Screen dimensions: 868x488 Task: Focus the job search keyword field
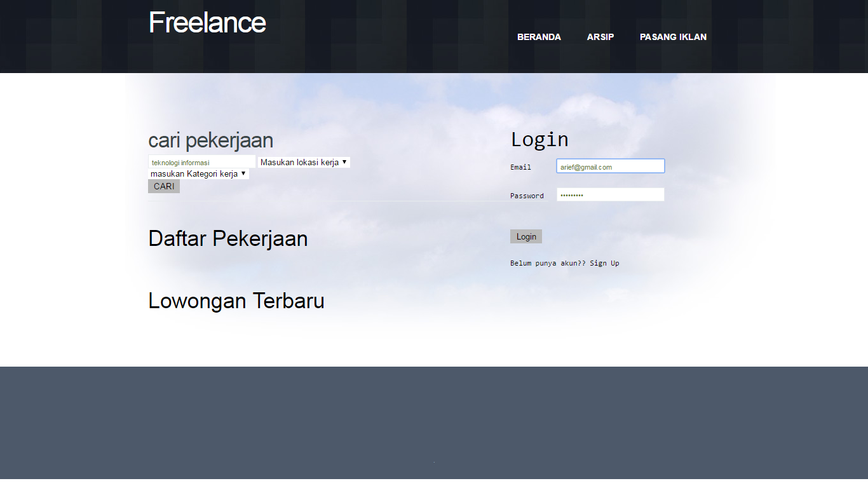(x=201, y=163)
